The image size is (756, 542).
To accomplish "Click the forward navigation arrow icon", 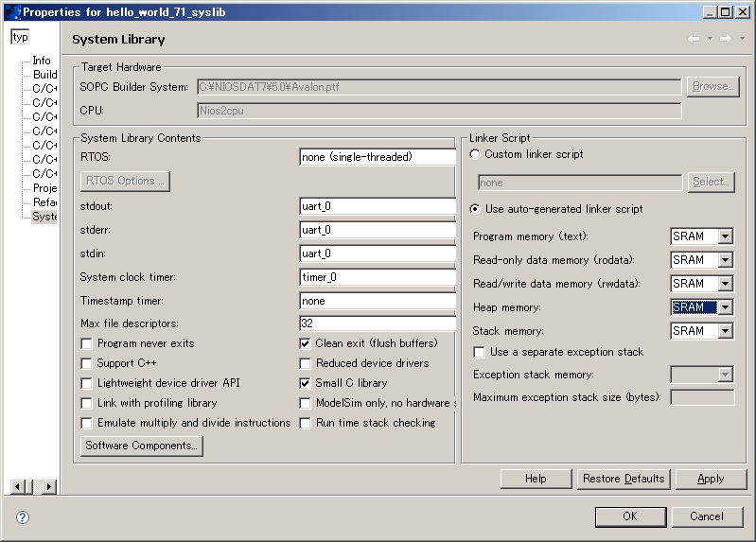I will (726, 39).
